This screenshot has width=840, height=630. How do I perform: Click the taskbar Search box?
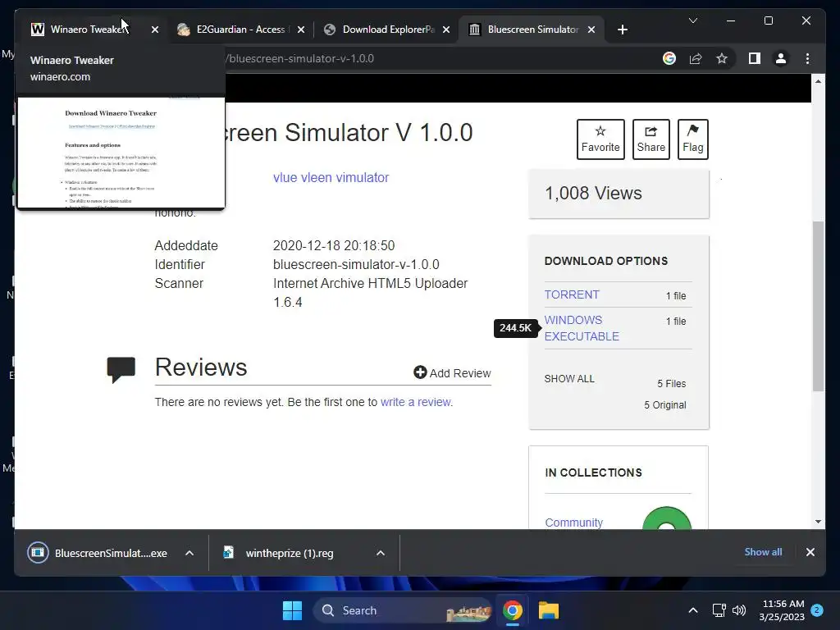coord(402,610)
